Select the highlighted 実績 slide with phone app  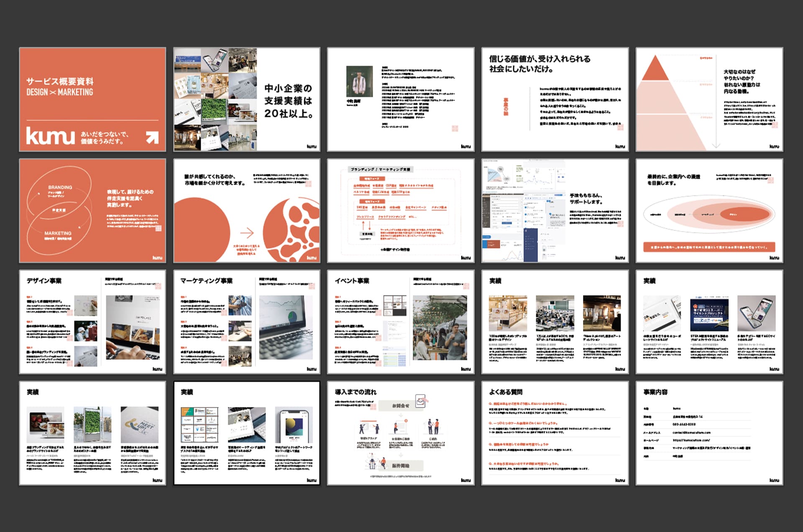point(247,433)
